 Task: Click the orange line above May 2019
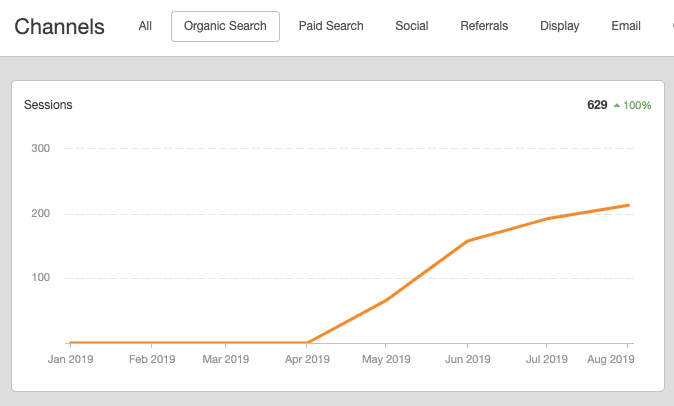[x=387, y=300]
